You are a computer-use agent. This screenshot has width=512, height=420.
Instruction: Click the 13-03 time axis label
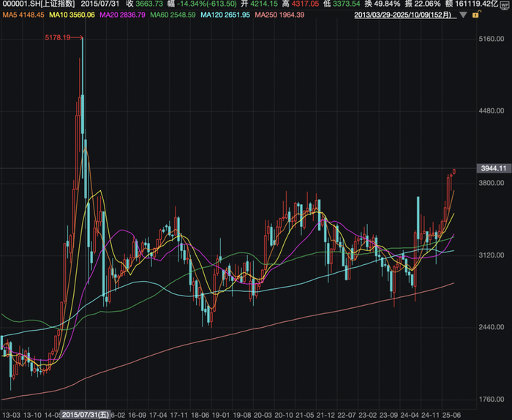(12, 416)
